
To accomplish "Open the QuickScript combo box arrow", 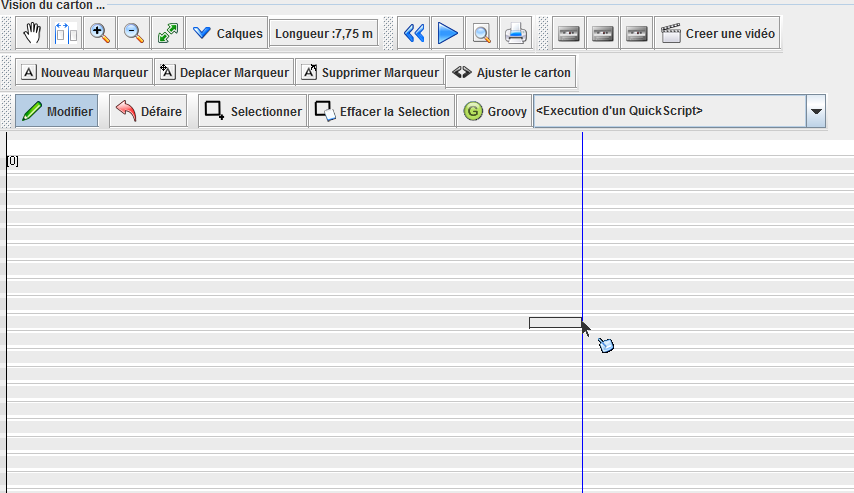I will 816,111.
